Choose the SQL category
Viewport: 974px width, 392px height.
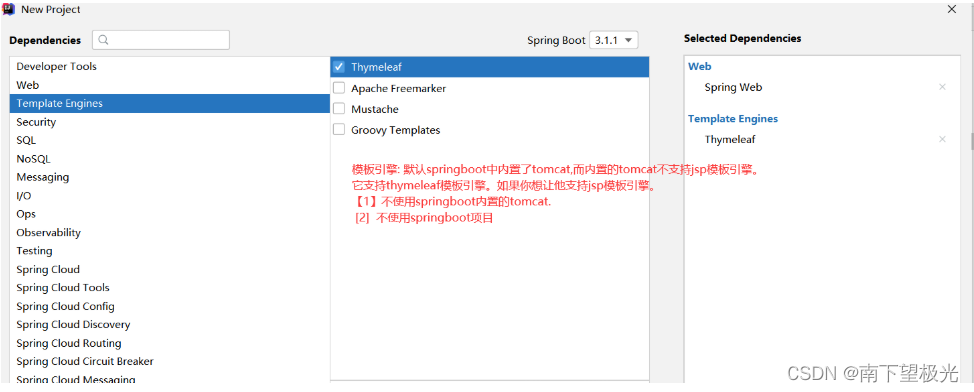pos(170,140)
